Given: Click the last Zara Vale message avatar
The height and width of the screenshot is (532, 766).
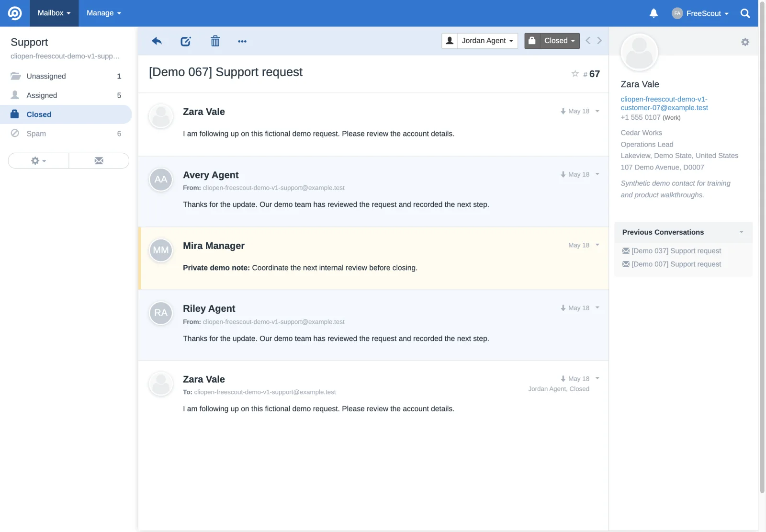Looking at the screenshot, I should coord(161,384).
